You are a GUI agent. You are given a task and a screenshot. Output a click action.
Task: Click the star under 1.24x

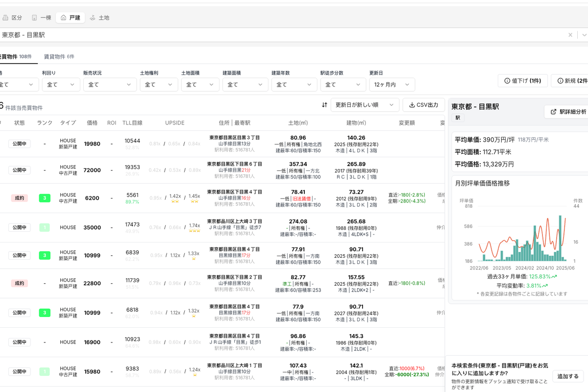click(194, 374)
